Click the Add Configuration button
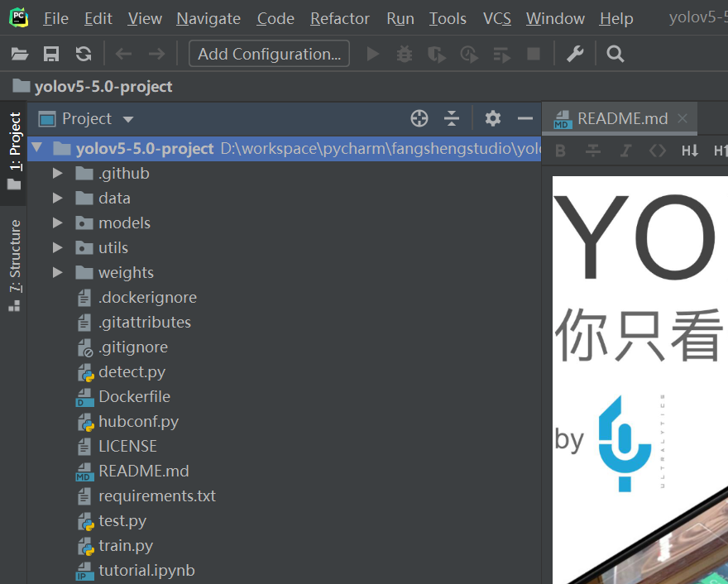Screen dimensions: 728x584 pyautogui.click(x=270, y=54)
